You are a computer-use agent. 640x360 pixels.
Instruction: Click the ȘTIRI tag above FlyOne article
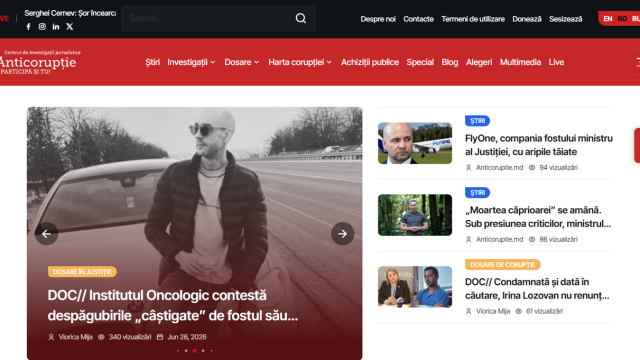pos(477,121)
